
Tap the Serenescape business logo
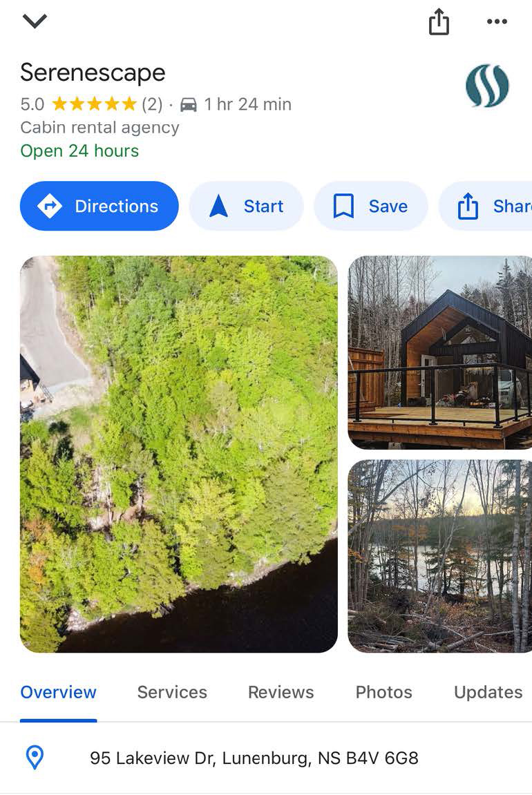pyautogui.click(x=487, y=86)
